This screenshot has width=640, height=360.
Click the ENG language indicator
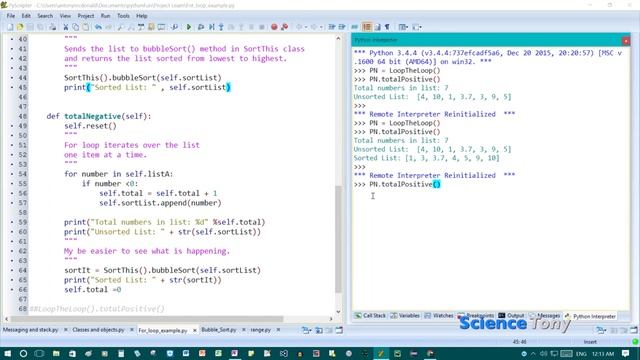[581, 353]
